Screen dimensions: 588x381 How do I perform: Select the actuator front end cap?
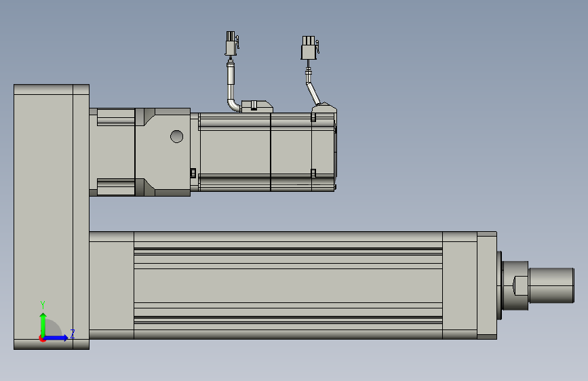(x=487, y=285)
